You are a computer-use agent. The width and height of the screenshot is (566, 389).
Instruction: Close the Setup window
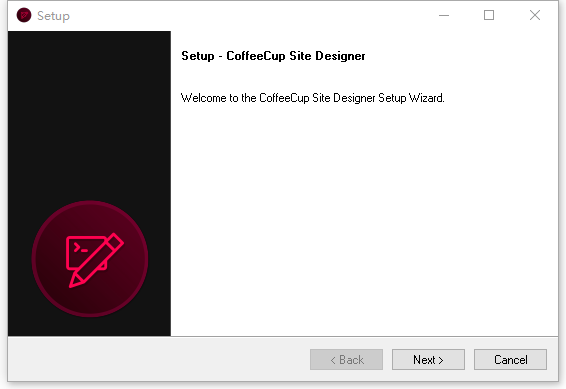(x=535, y=15)
